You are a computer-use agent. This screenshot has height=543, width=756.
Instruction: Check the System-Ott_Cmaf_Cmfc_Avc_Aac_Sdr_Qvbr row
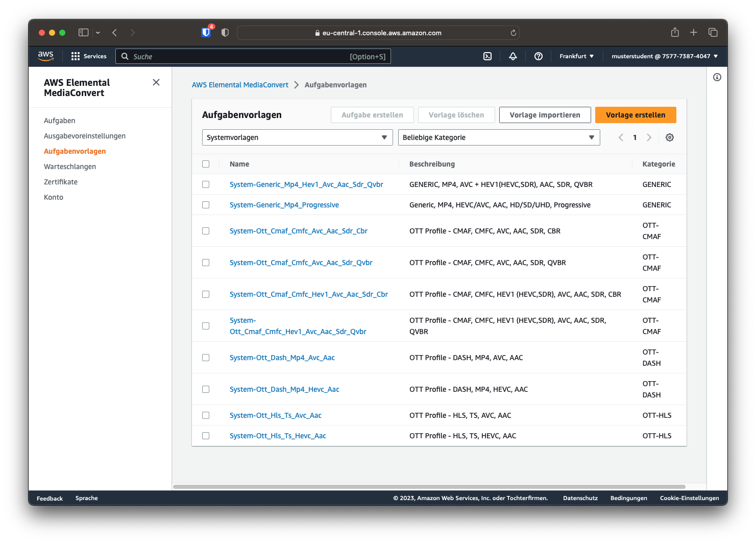[x=206, y=263]
